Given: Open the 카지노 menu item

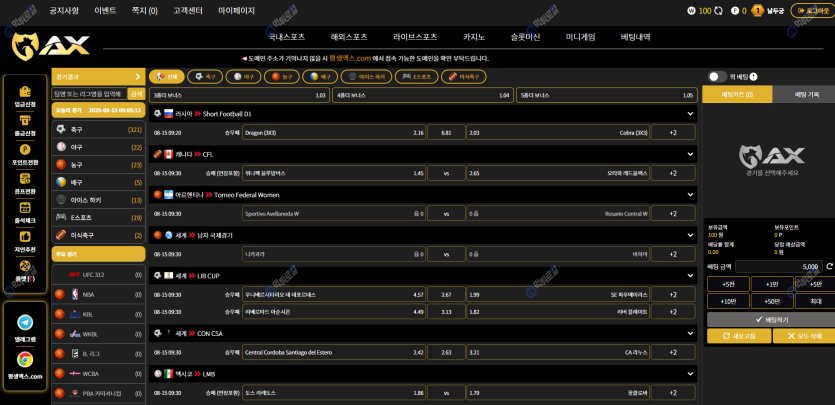Looking at the screenshot, I should (474, 37).
